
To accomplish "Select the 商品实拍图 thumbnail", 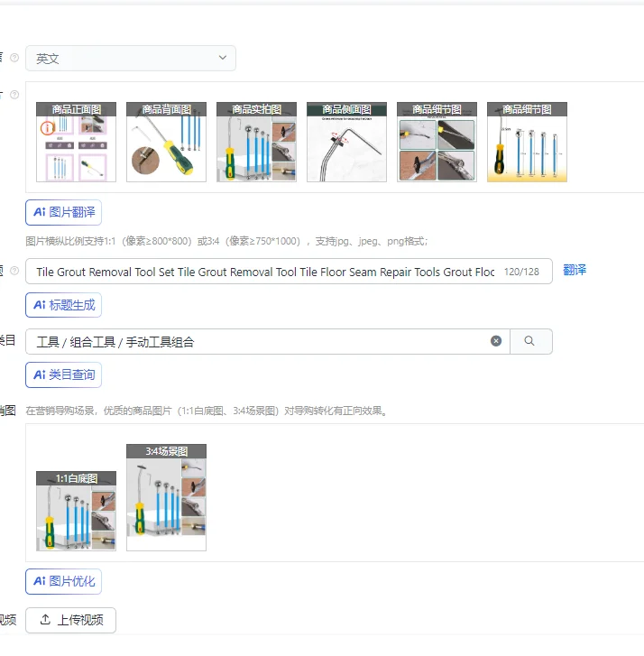I will pos(256,142).
